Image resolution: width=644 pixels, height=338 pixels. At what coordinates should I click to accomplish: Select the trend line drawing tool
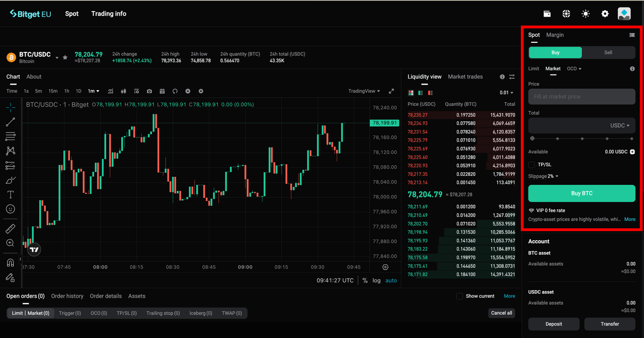click(x=10, y=122)
